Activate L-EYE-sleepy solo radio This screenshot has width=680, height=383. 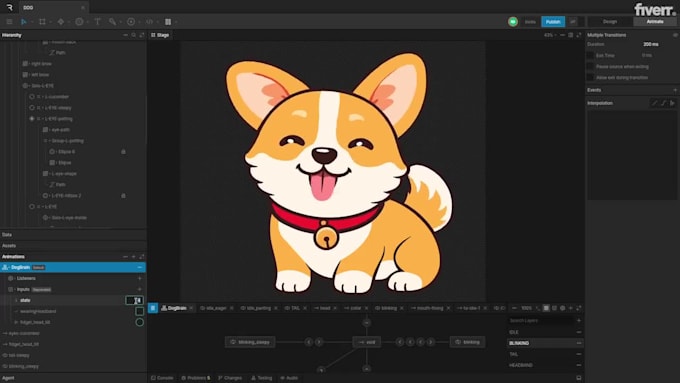point(32,108)
